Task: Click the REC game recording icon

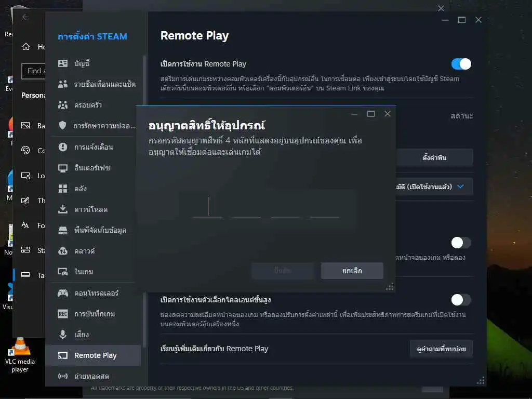Action: point(63,313)
